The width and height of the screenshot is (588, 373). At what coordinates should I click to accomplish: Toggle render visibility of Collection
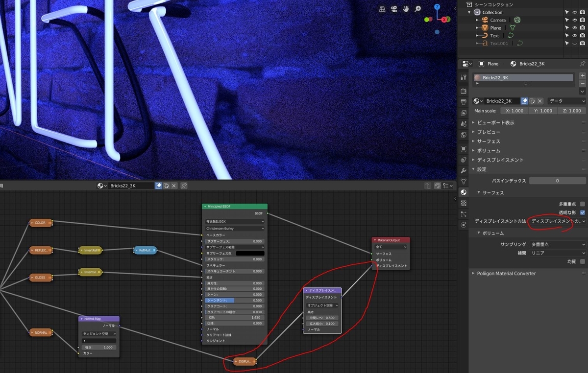pyautogui.click(x=583, y=12)
